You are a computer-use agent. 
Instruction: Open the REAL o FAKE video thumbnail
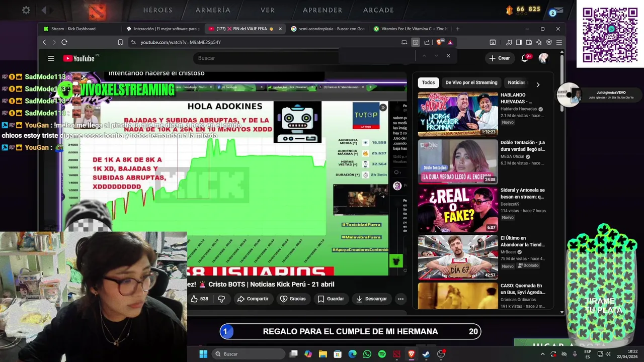[458, 209]
